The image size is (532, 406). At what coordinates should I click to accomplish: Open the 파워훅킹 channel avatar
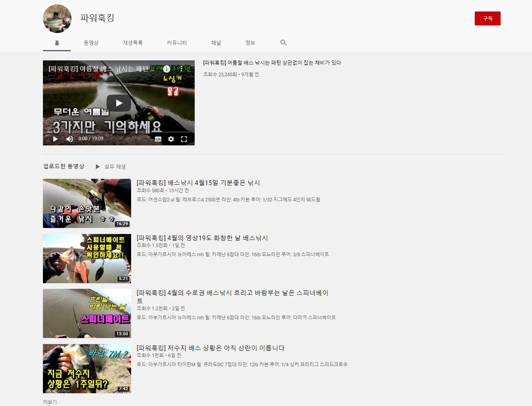57,19
